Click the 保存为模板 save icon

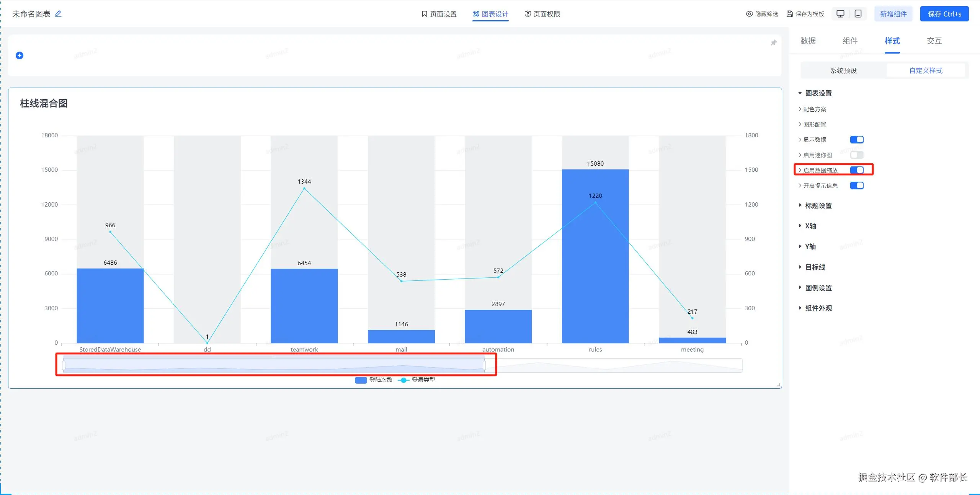[x=789, y=14]
